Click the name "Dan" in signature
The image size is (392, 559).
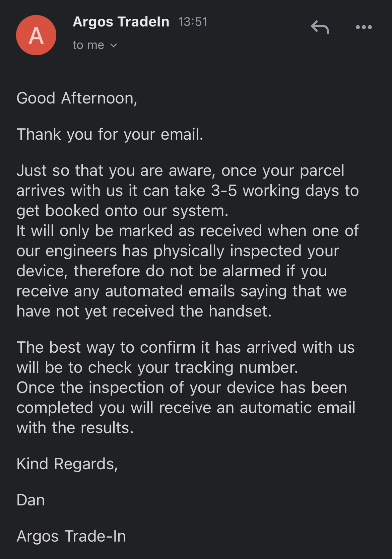30,500
